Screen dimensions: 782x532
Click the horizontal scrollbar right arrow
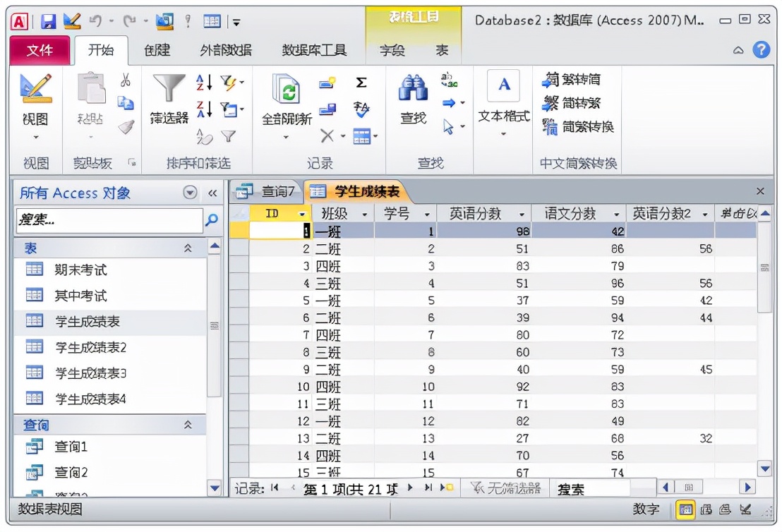tap(747, 487)
